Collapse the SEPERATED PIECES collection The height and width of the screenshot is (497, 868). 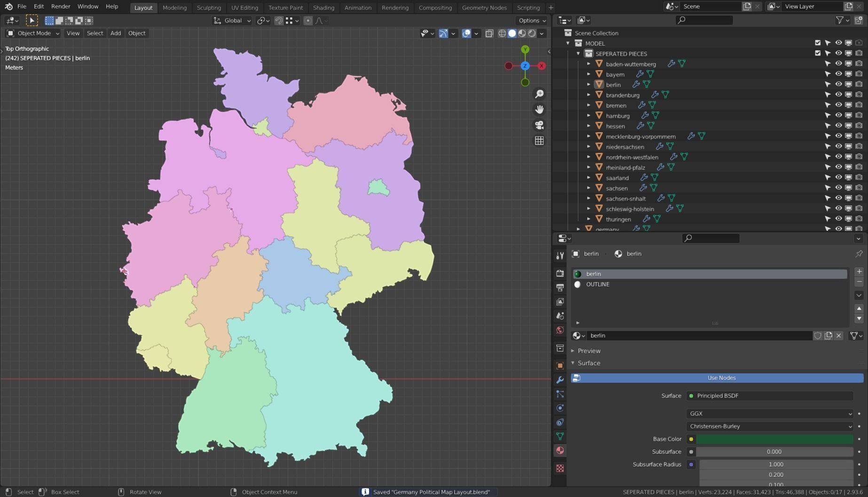(578, 53)
